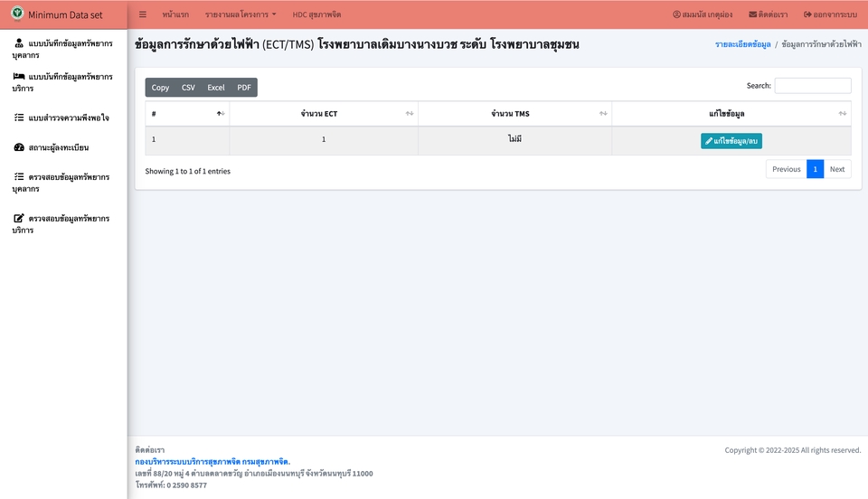The width and height of the screenshot is (868, 499).
Task: Open the user profile สมมนัส เกตุผ่อง
Action: [x=703, y=14]
